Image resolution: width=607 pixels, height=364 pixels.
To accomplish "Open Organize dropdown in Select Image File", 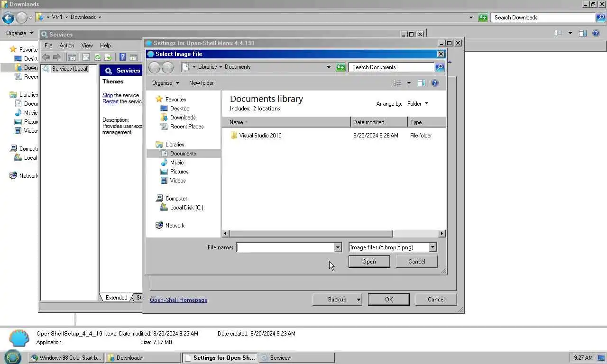I will point(166,83).
